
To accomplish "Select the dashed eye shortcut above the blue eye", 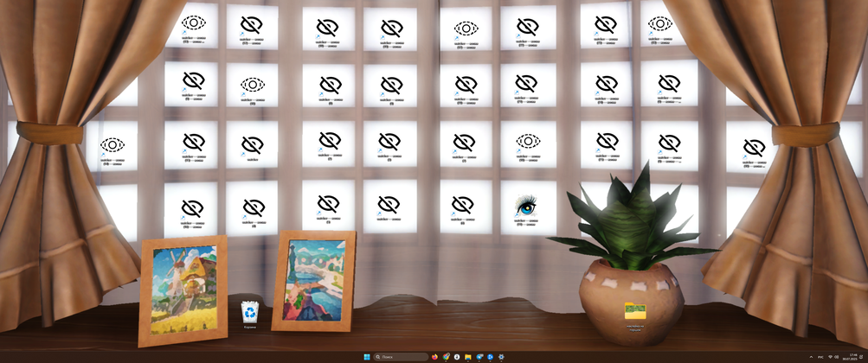I will click(528, 146).
